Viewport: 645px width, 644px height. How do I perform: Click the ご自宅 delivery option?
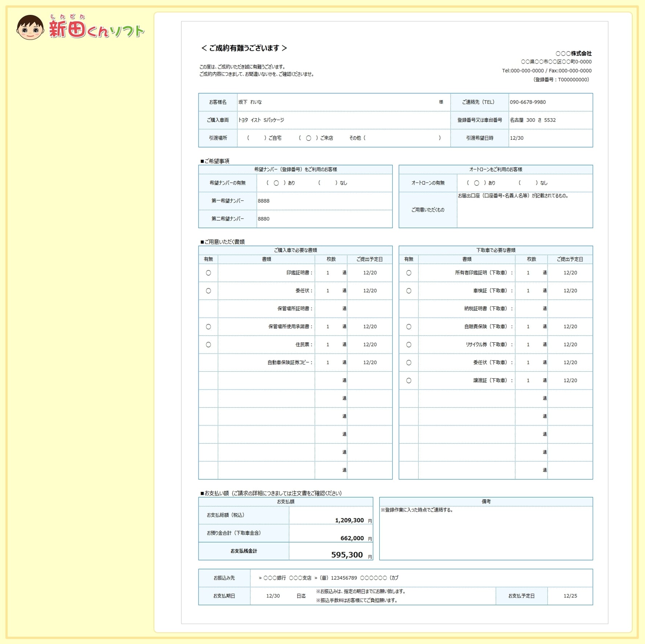[x=275, y=138]
